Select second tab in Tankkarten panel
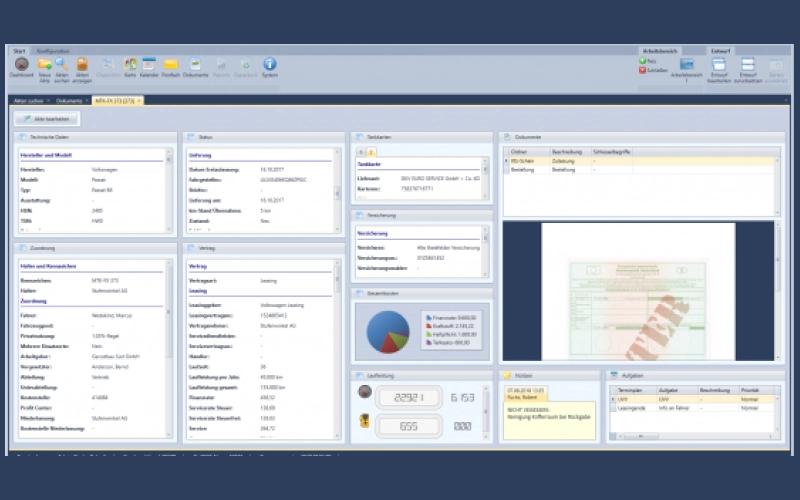This screenshot has width=800, height=500. (x=371, y=152)
